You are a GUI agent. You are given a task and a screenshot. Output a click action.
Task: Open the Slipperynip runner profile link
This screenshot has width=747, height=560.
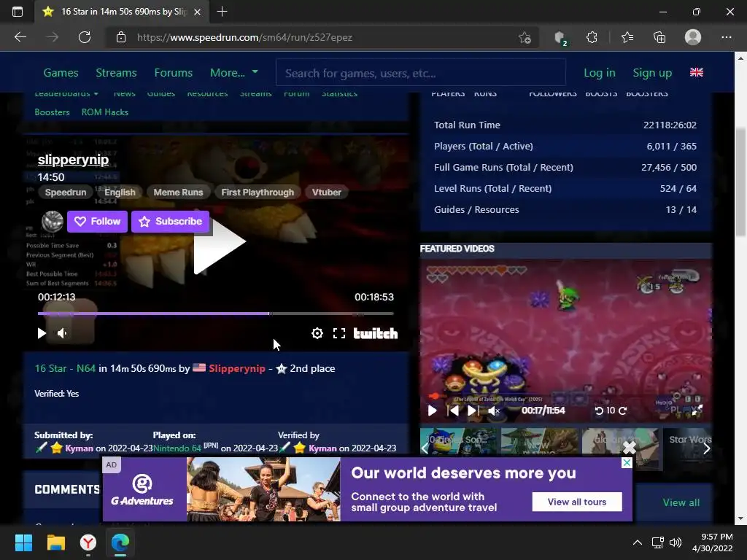coord(237,368)
